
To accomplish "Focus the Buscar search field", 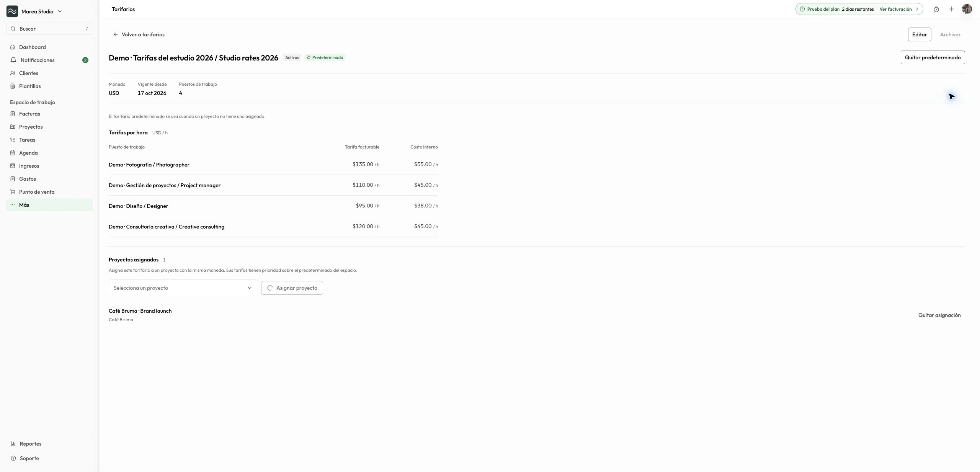I will click(49, 29).
